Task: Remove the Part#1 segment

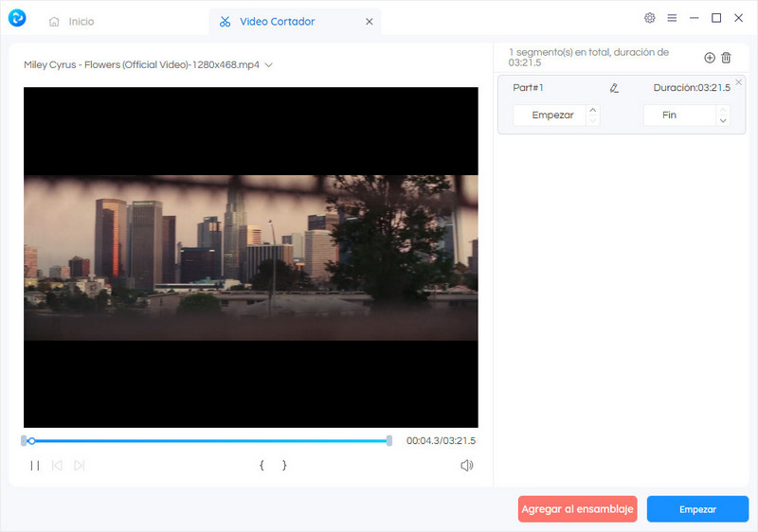Action: 739,82
